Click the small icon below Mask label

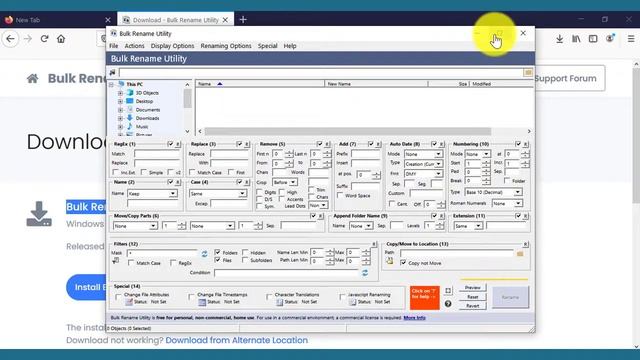click(x=116, y=261)
